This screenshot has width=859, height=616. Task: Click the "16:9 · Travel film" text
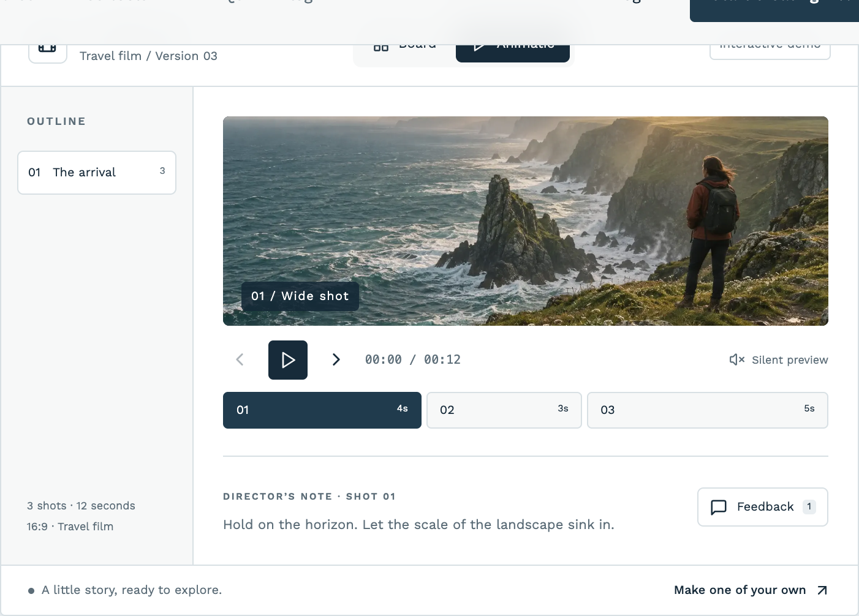point(70,527)
